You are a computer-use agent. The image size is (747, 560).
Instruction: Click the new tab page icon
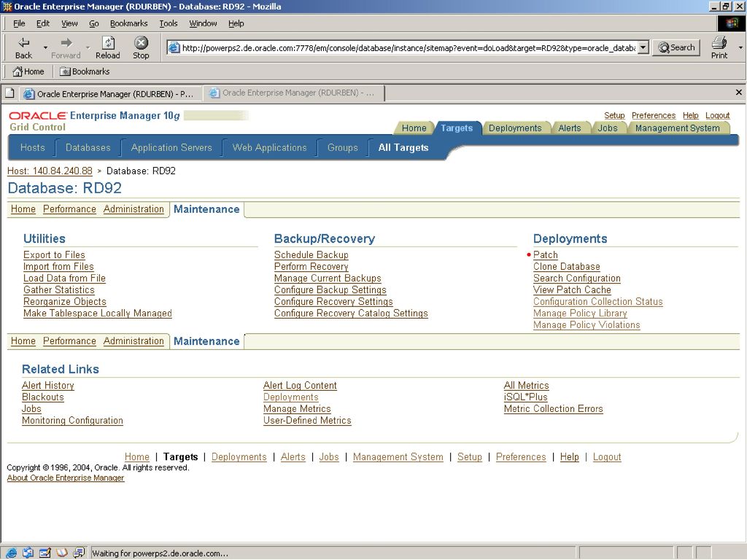(x=9, y=93)
